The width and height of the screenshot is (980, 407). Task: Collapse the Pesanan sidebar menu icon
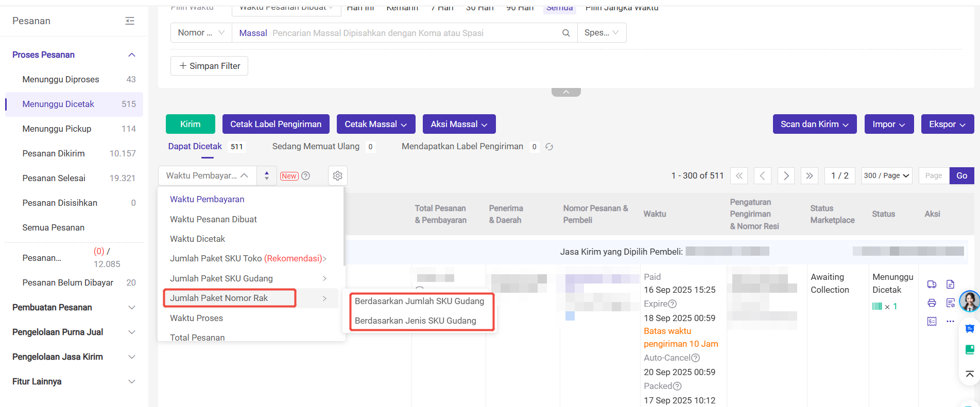pyautogui.click(x=130, y=21)
